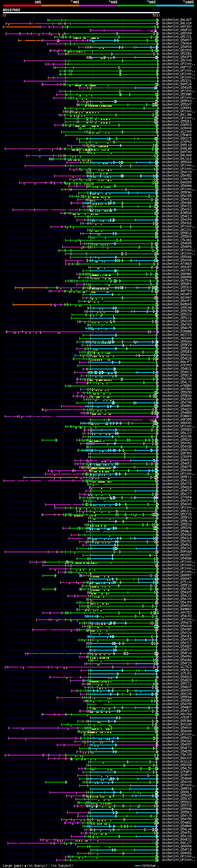
Task: Open hit name UniRef100_Q1ZXA9
Action: click(177, 131)
